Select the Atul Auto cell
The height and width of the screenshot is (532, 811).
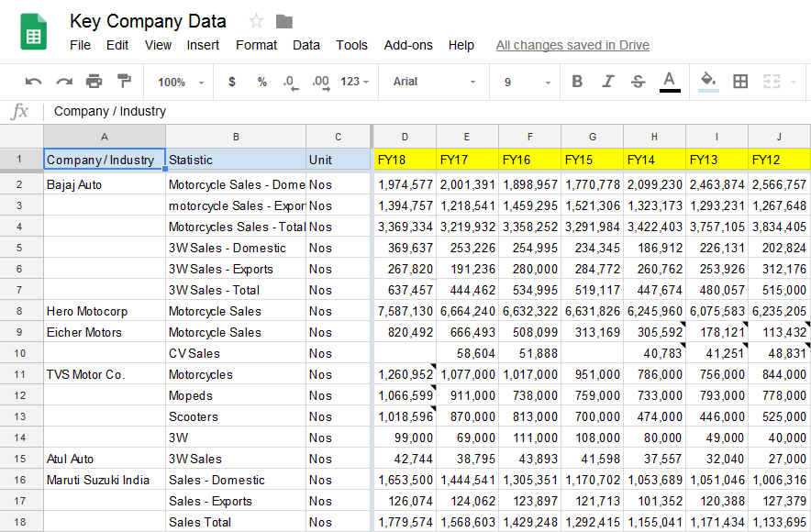click(x=105, y=459)
